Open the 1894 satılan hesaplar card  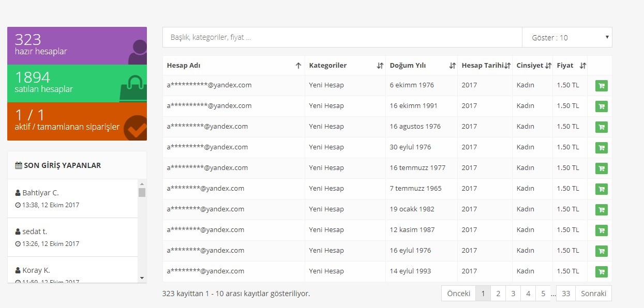pos(77,83)
